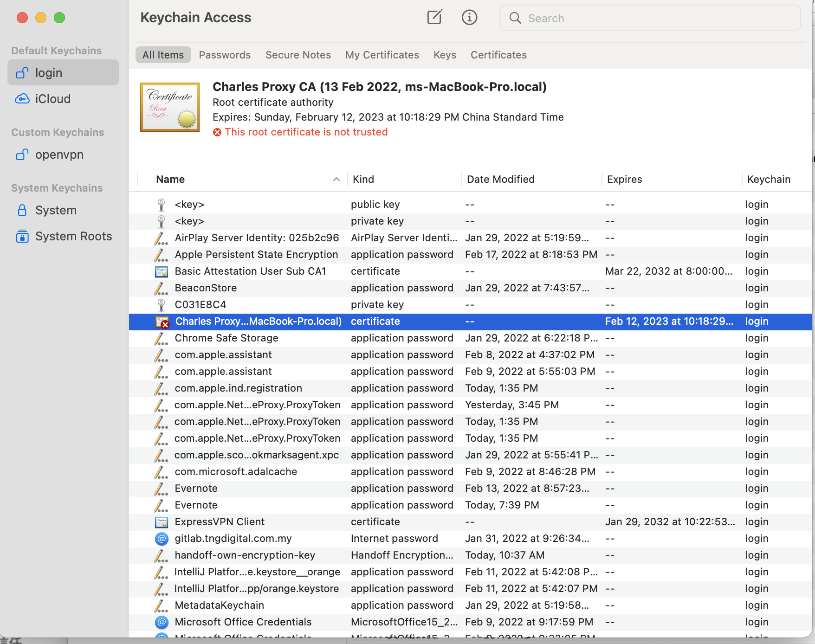Click the large Root Certificate thumbnail image
The height and width of the screenshot is (644, 815).
[170, 107]
